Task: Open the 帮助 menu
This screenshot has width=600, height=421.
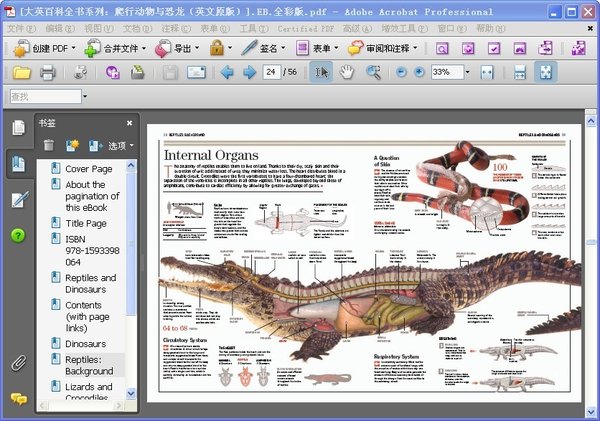Action: (491, 28)
